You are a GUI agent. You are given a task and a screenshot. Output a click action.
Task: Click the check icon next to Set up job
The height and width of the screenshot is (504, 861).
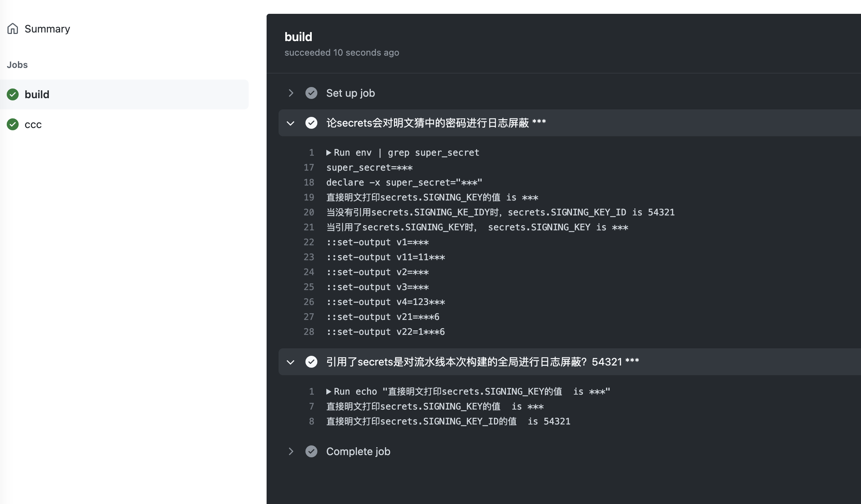[311, 93]
